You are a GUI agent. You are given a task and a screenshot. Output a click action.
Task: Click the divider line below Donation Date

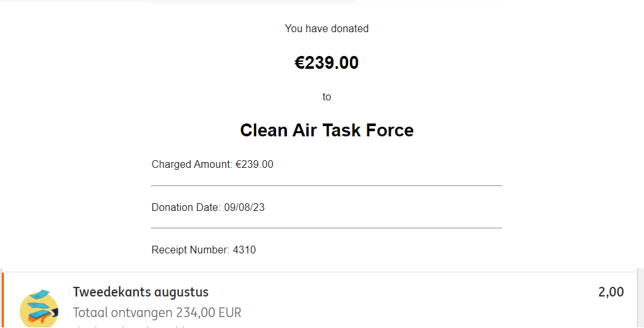click(327, 228)
